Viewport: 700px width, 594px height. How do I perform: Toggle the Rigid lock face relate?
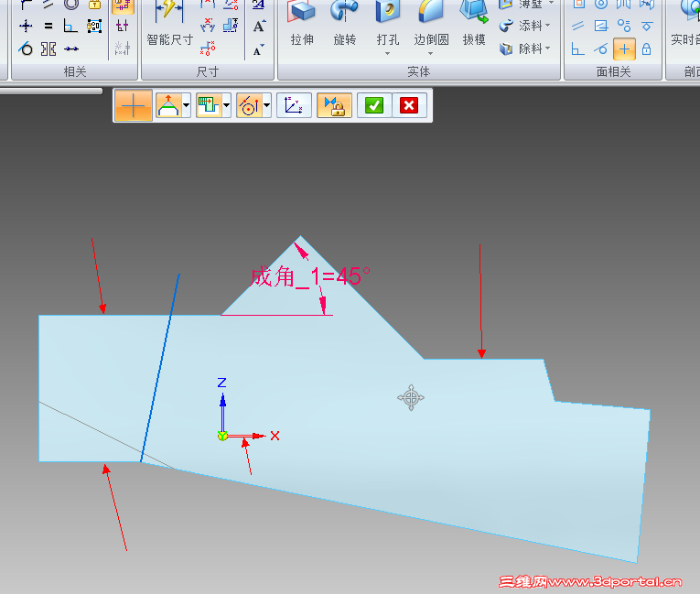[646, 49]
